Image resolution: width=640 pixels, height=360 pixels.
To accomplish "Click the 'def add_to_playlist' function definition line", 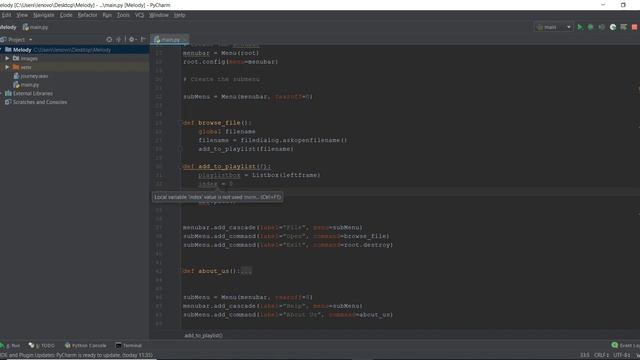I will 227,167.
